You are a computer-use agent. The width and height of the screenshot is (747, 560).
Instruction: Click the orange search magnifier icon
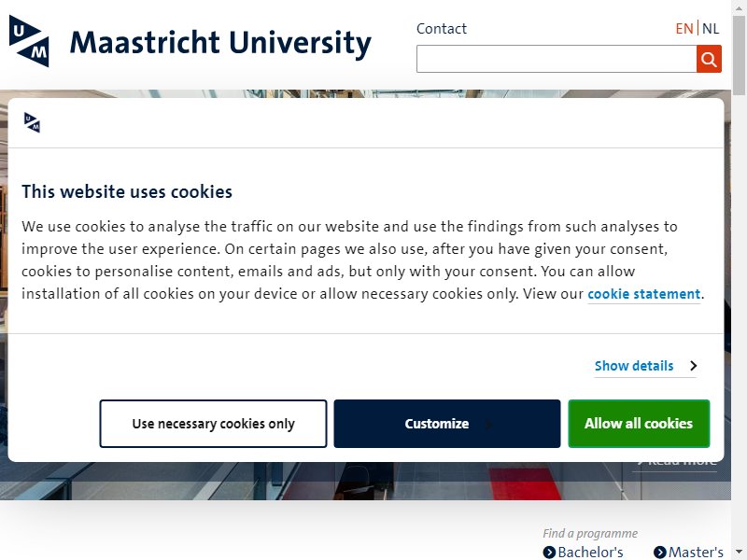(709, 59)
